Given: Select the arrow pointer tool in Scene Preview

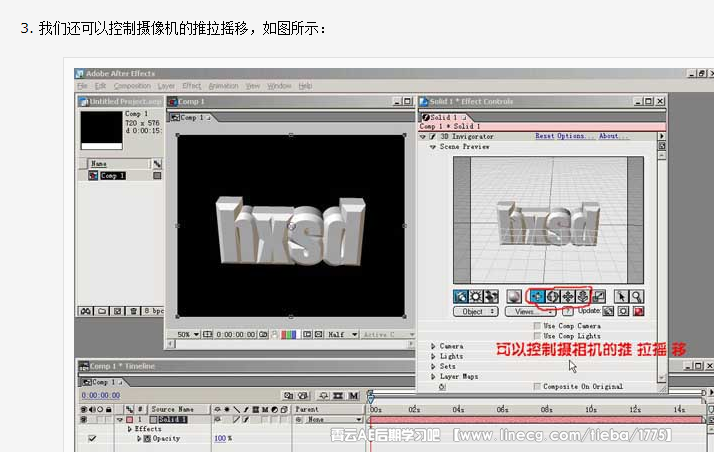Looking at the screenshot, I should click(x=621, y=297).
